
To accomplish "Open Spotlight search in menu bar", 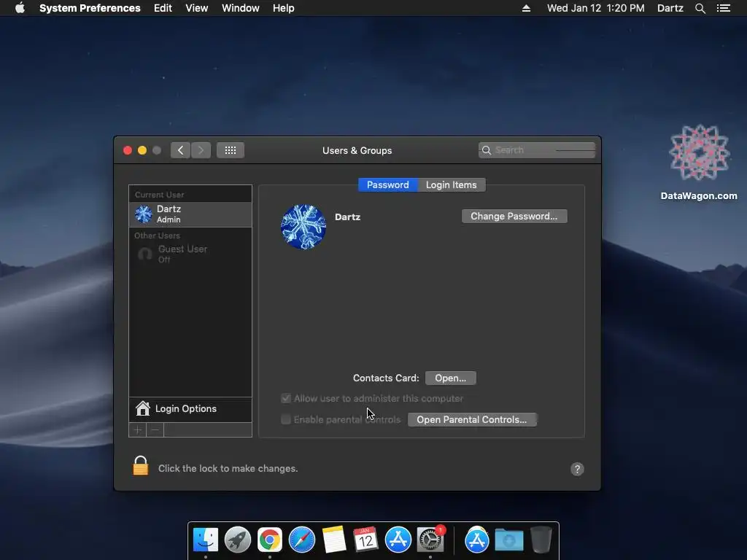I will pyautogui.click(x=700, y=8).
